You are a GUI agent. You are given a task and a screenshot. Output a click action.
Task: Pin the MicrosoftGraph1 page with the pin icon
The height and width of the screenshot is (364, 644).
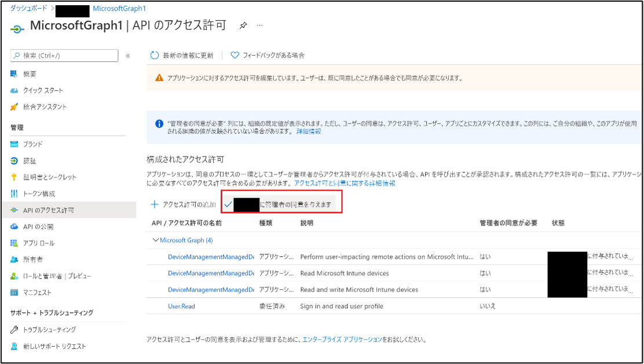coord(243,26)
